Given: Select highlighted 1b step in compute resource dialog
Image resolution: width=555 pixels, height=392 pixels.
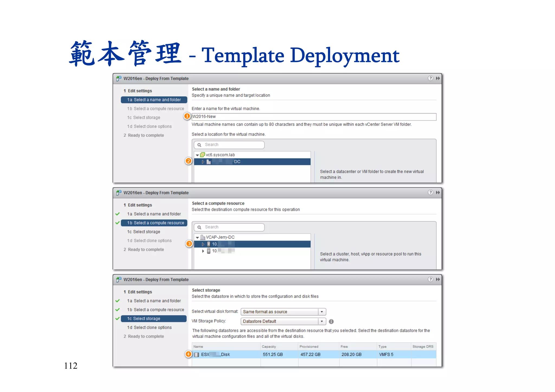Looking at the screenshot, I should [154, 223].
